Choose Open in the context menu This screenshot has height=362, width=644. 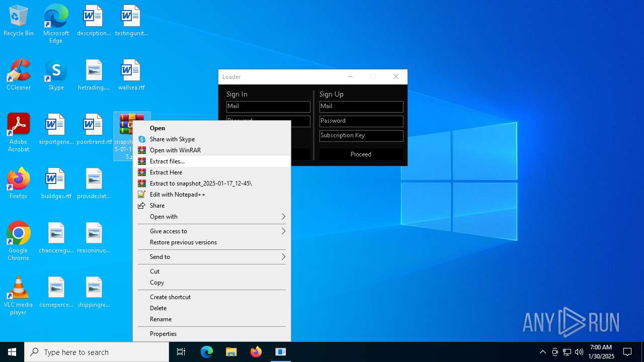212,128
